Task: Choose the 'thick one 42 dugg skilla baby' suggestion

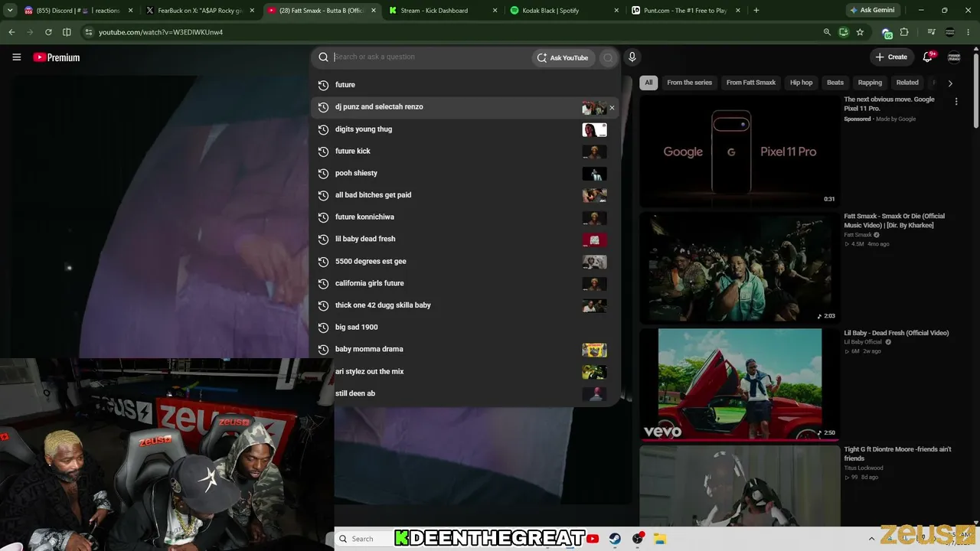Action: coord(465,305)
